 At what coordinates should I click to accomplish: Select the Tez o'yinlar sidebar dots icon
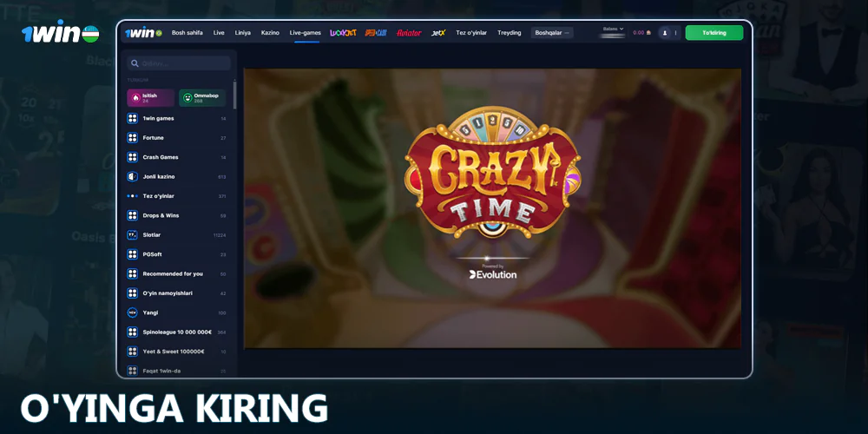(x=132, y=196)
